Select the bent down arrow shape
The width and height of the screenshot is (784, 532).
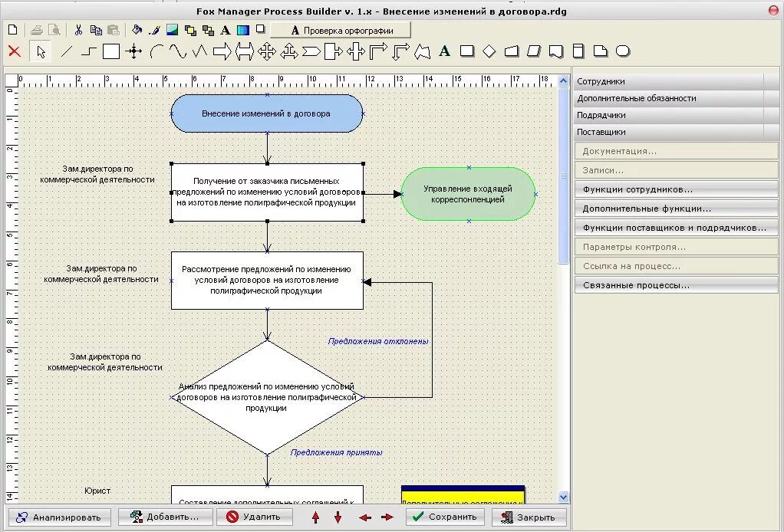[x=400, y=51]
